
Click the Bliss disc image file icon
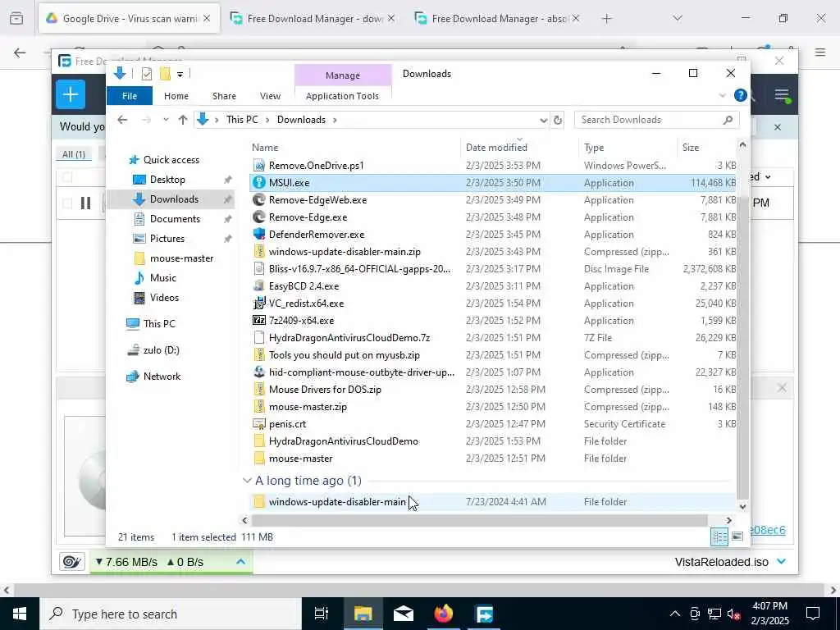click(x=259, y=268)
